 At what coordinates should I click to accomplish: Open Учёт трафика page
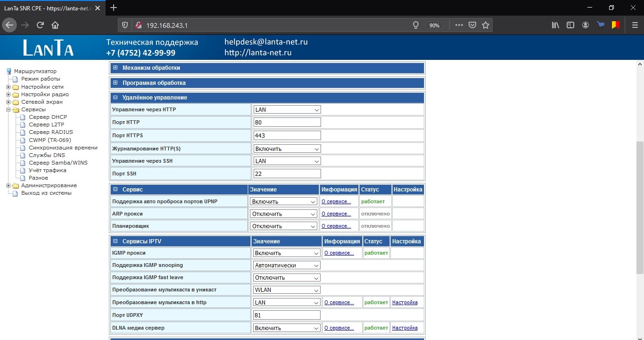click(48, 170)
